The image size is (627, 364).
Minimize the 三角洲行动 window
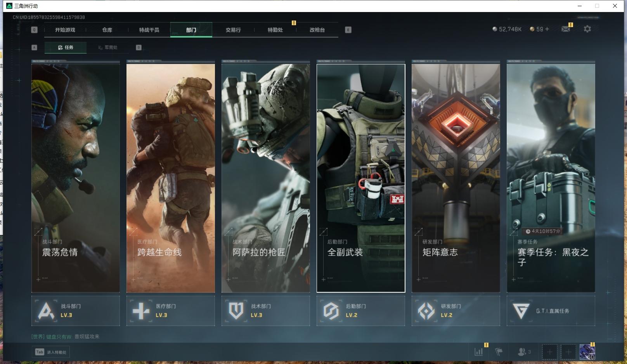tap(580, 6)
